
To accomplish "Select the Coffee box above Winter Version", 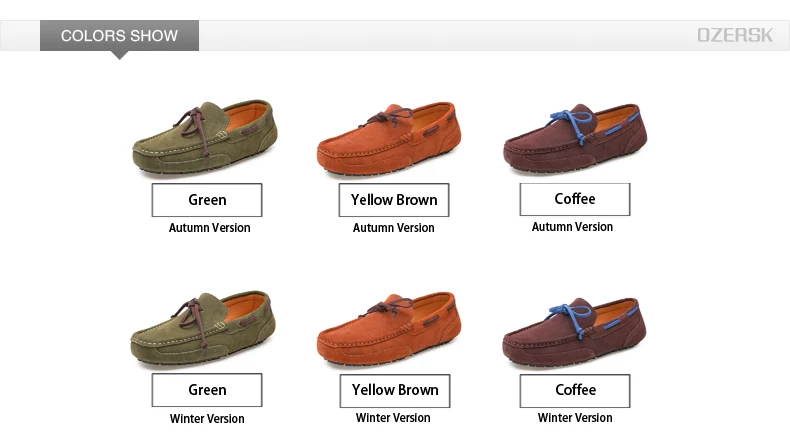I will click(575, 391).
